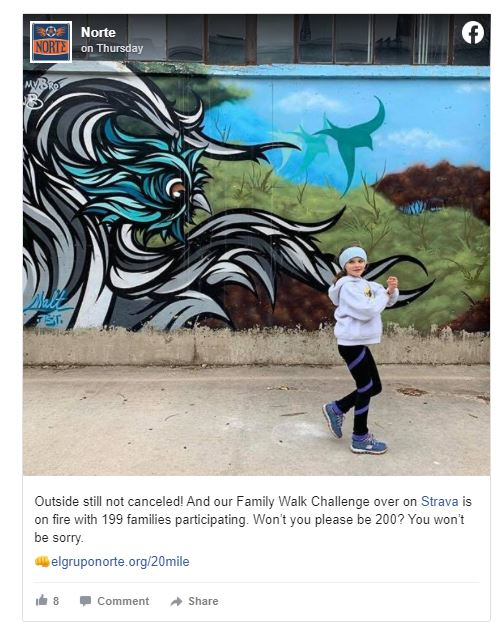This screenshot has height=628, width=500.
Task: Select the Share button label
Action: tap(203, 601)
